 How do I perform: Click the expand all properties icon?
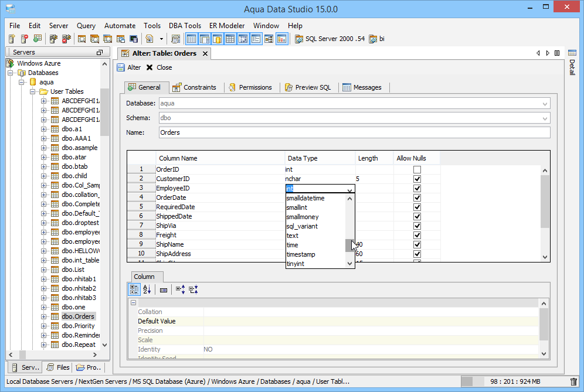click(x=180, y=289)
